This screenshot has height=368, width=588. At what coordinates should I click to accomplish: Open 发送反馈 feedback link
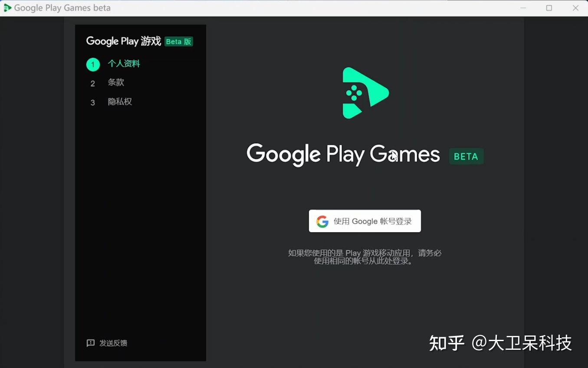pos(107,343)
